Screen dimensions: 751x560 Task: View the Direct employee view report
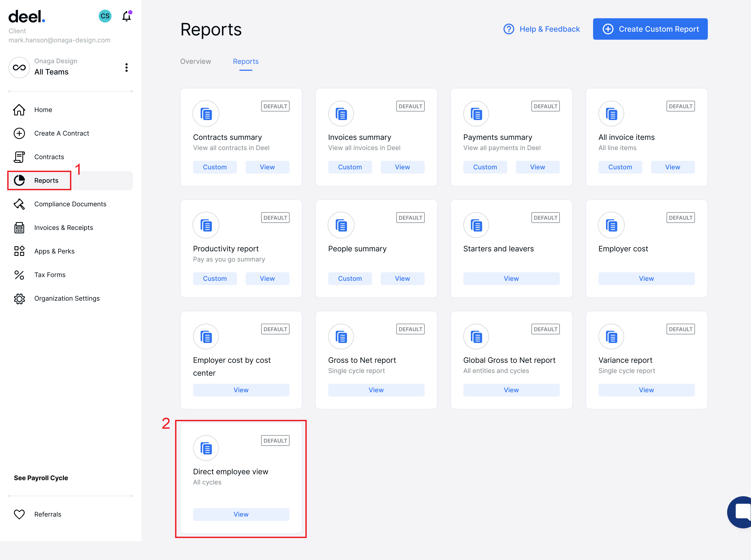(x=241, y=514)
